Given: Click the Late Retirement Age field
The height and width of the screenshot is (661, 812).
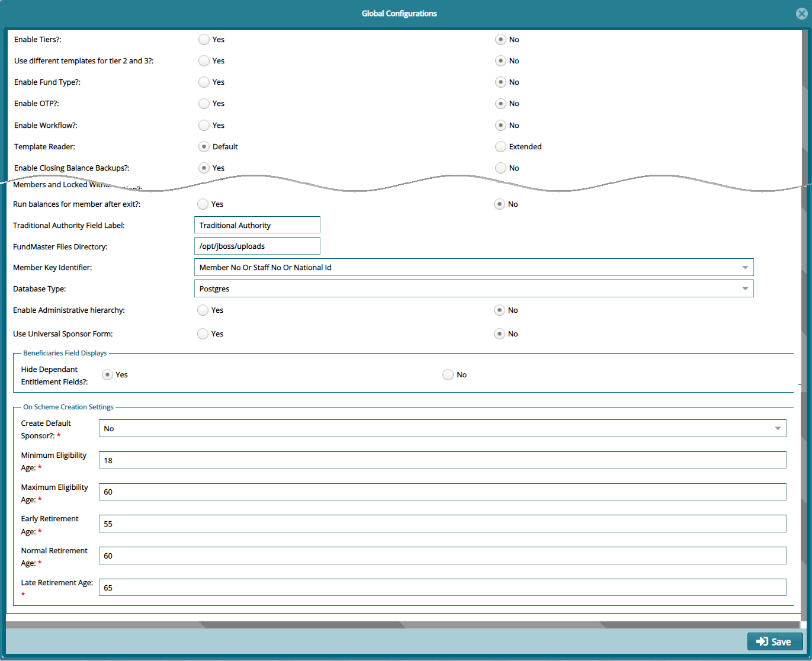Looking at the screenshot, I should (x=442, y=588).
